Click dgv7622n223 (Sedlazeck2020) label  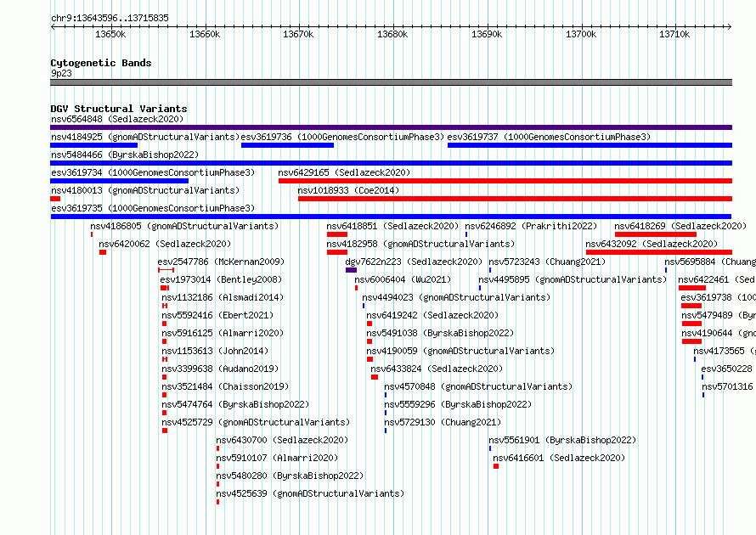coord(414,262)
